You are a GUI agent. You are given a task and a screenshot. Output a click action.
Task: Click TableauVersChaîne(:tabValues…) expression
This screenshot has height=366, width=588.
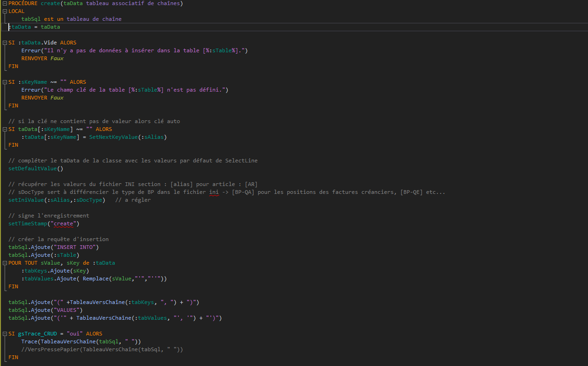pyautogui.click(x=136, y=318)
